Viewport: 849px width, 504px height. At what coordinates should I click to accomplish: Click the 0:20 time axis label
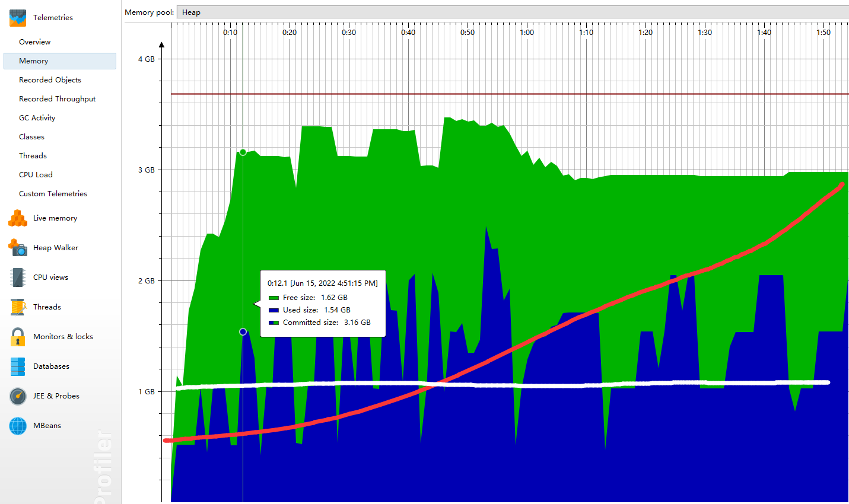290,33
